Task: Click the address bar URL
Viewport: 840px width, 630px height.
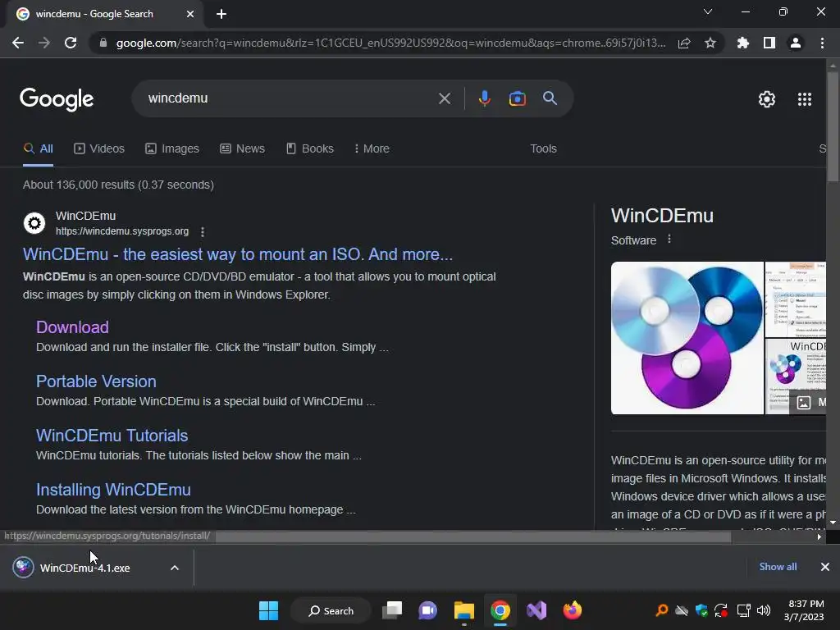Action: [390, 43]
